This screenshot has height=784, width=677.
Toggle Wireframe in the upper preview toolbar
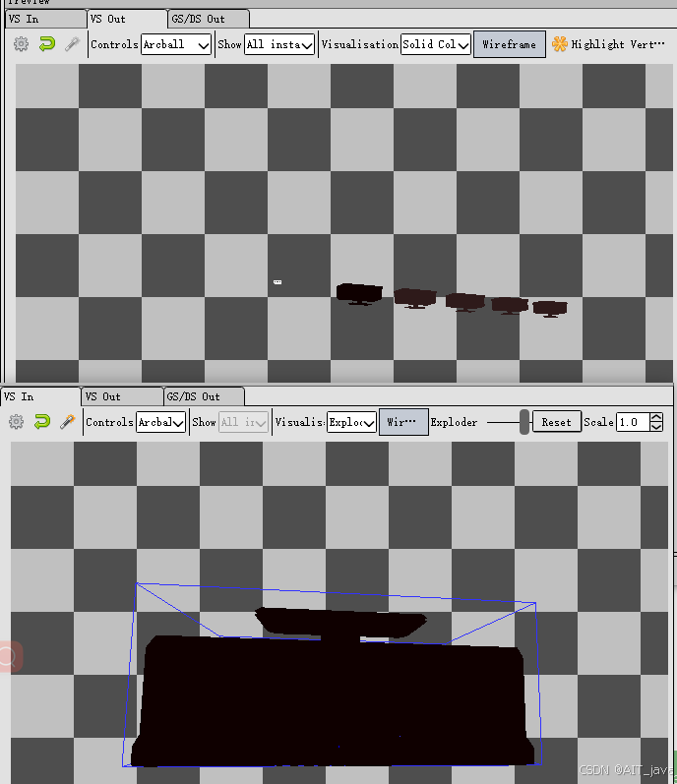[x=509, y=44]
